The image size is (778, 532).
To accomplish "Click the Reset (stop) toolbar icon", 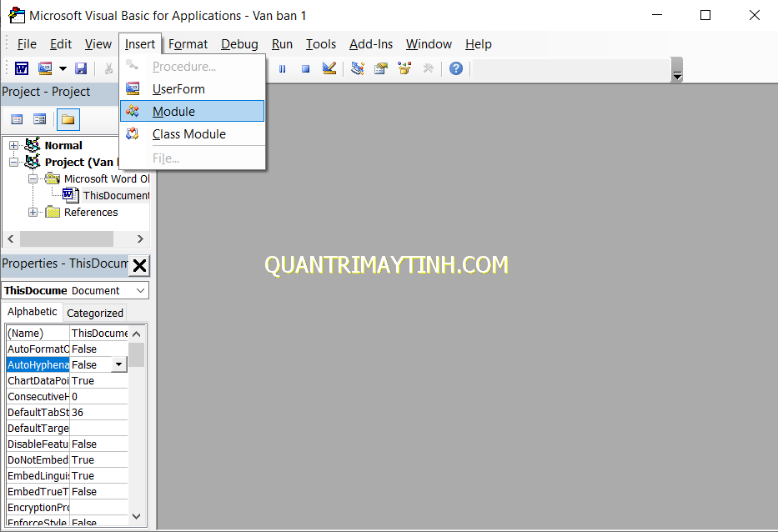I will (306, 69).
